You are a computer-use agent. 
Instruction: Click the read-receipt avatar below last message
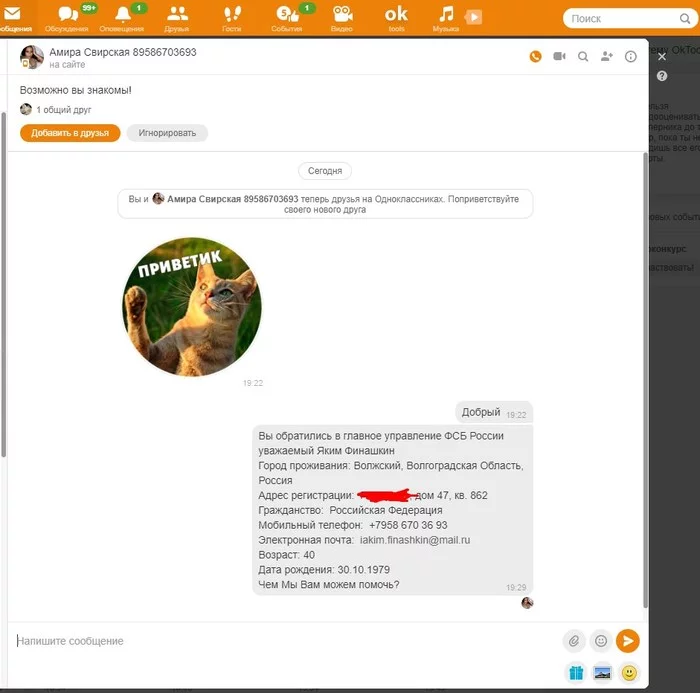pyautogui.click(x=527, y=603)
